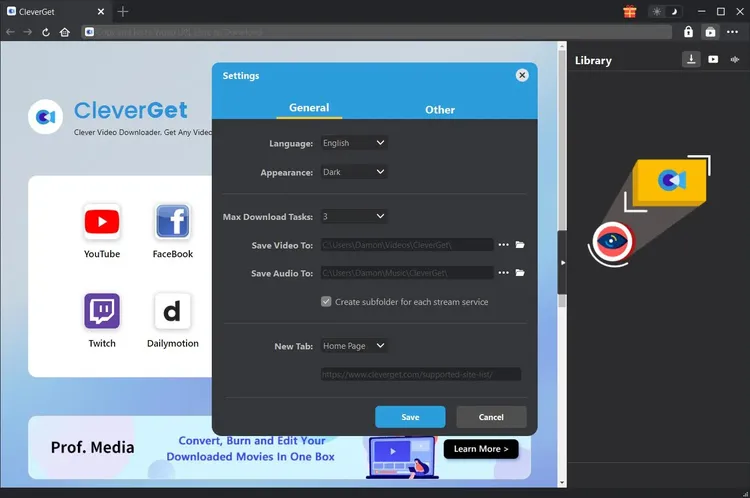Click the New Tab URL field

[x=420, y=374]
